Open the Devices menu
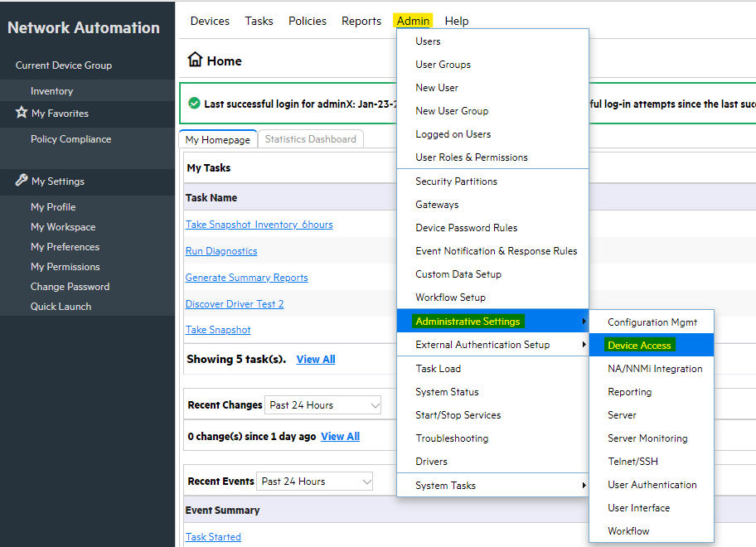The width and height of the screenshot is (756, 547). tap(209, 21)
